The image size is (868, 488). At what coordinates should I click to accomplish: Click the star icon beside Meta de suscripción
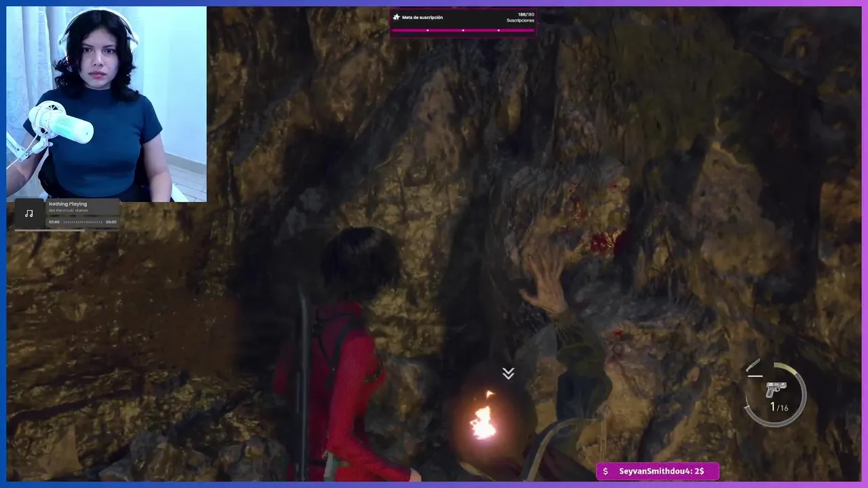[x=397, y=17]
